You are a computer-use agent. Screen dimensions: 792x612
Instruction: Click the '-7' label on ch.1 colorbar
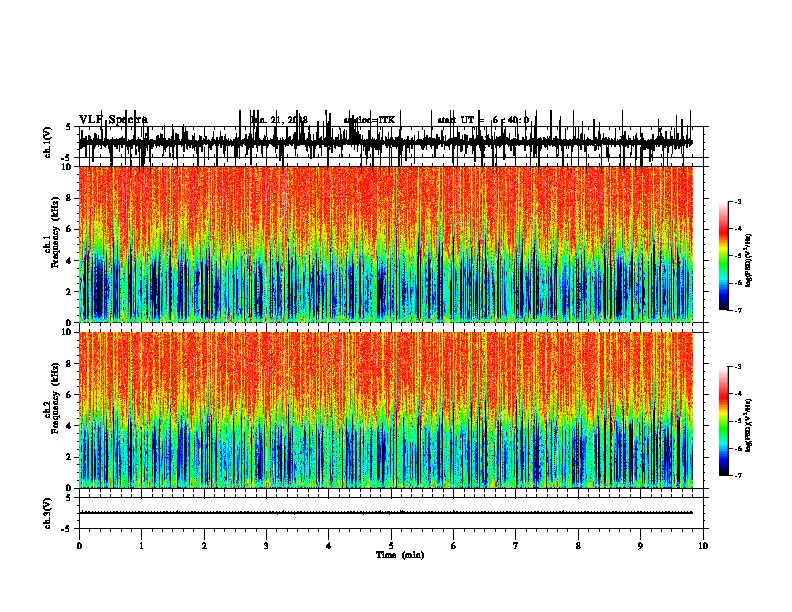737,310
